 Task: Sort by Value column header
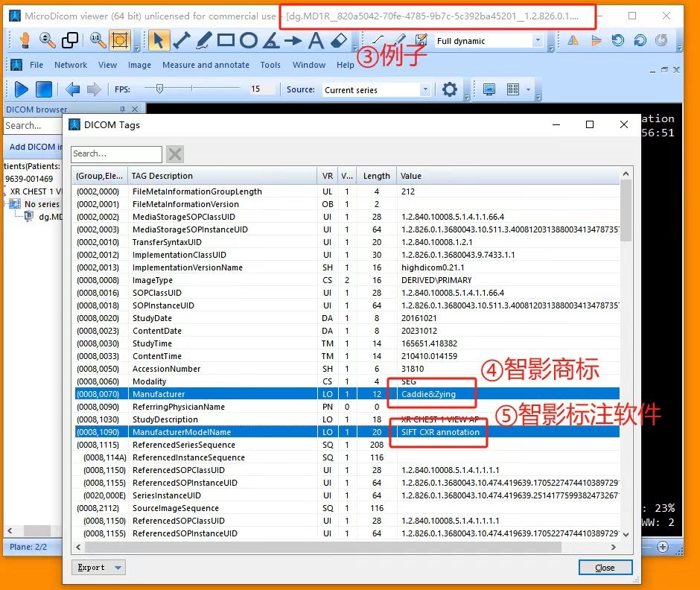[508, 176]
